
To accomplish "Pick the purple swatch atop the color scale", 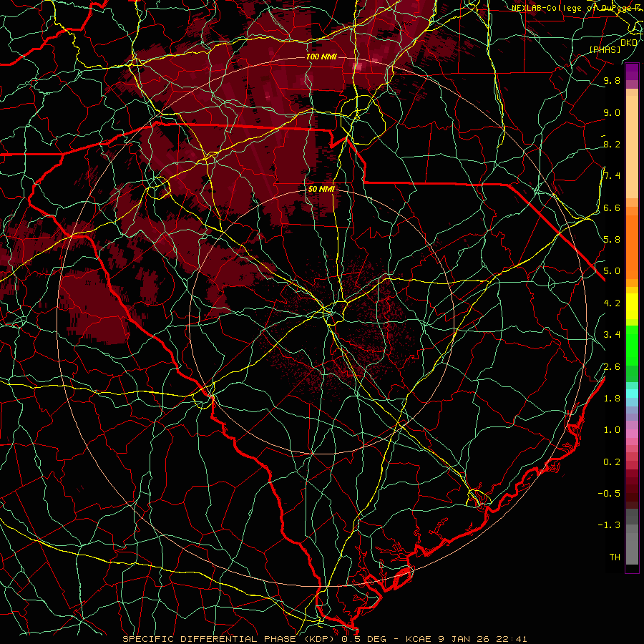I will pos(633,72).
